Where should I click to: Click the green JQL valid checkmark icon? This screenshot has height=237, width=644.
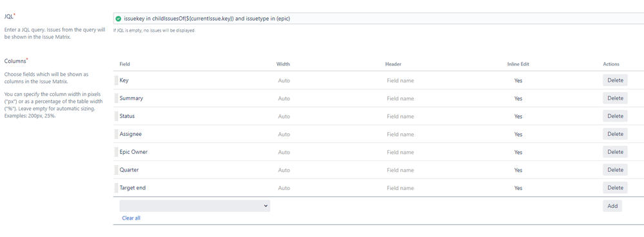(x=118, y=19)
